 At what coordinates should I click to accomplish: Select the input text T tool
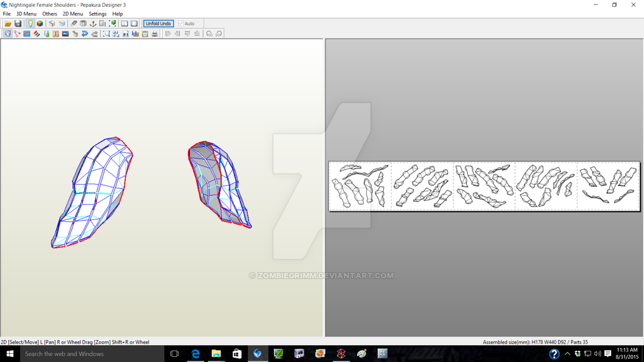[x=56, y=34]
